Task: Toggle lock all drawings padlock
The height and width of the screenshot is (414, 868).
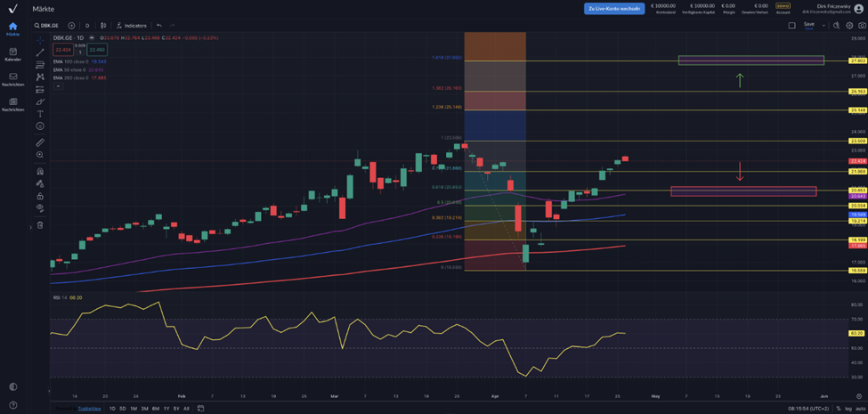Action: (40, 196)
